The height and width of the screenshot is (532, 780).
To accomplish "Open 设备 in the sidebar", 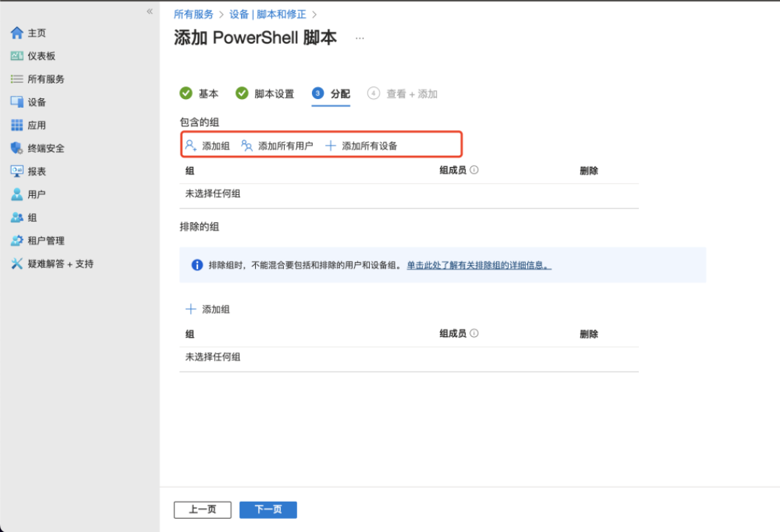I will (37, 102).
